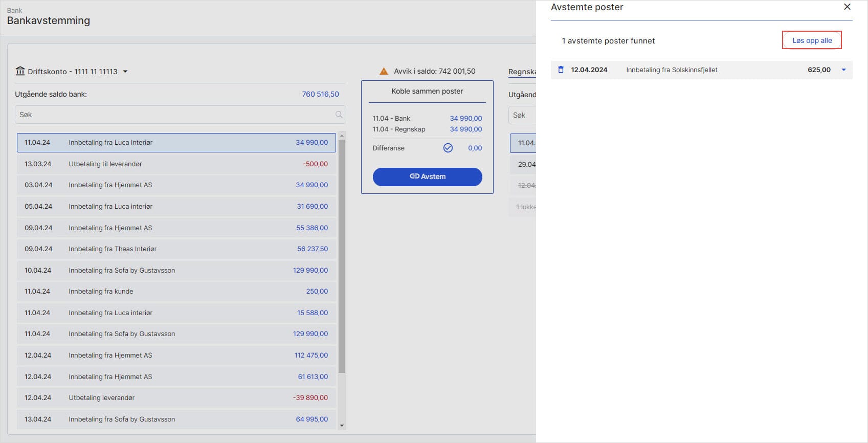This screenshot has width=868, height=443.
Task: Close the Avstemte poster panel
Action: (x=847, y=7)
